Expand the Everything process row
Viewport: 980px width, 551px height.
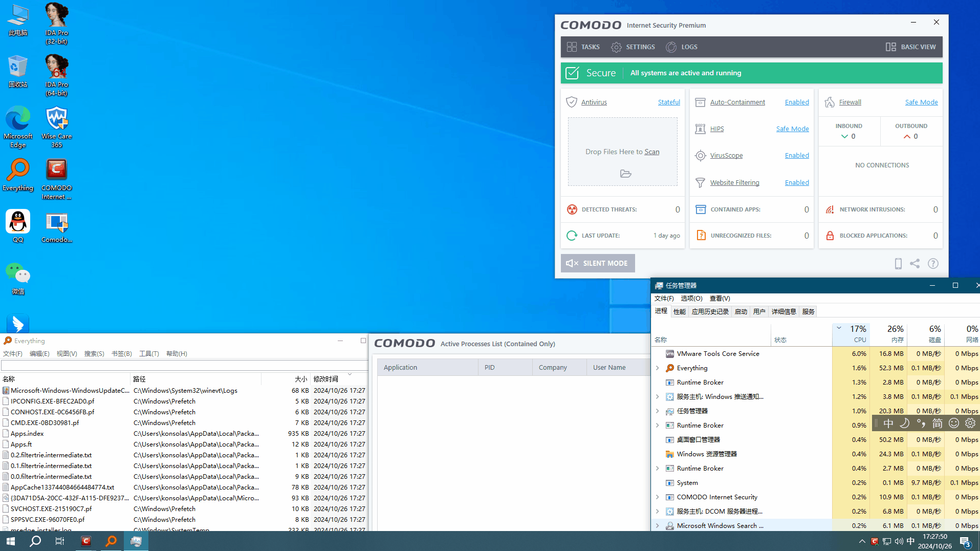pos(658,368)
